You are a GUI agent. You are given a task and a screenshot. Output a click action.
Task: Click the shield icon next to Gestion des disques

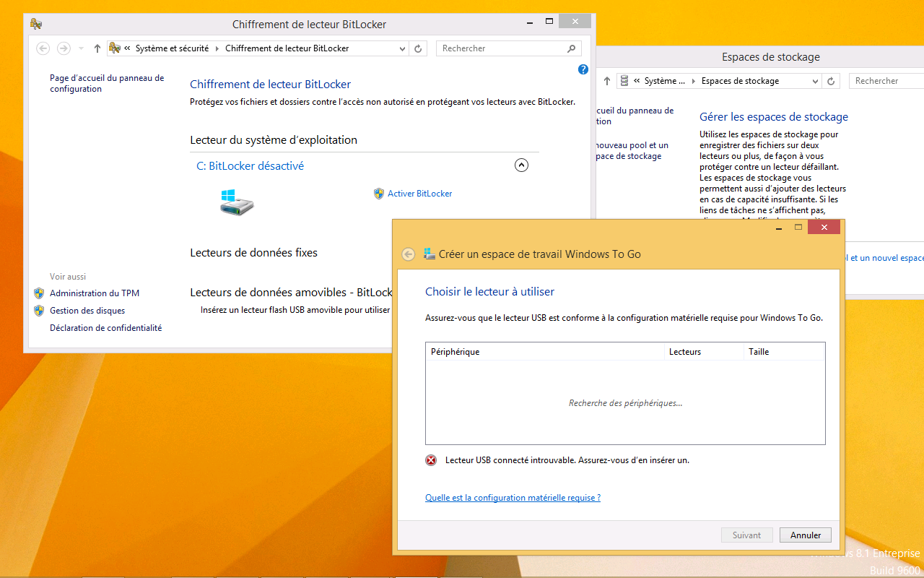39,311
